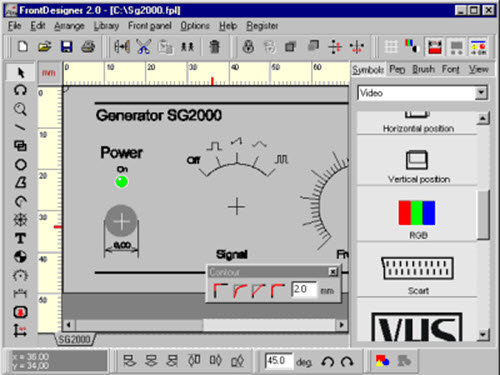Screen dimensions: 500x375
Task: Open the Edit menu
Action: point(38,26)
